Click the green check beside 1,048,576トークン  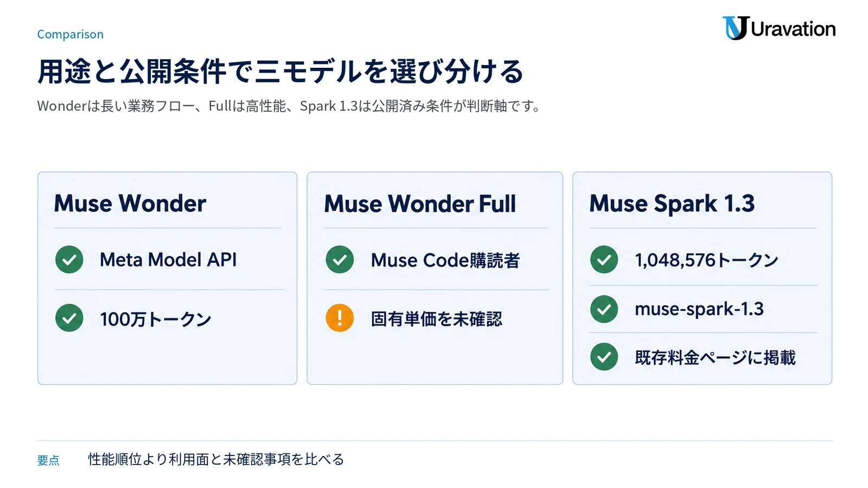point(604,260)
